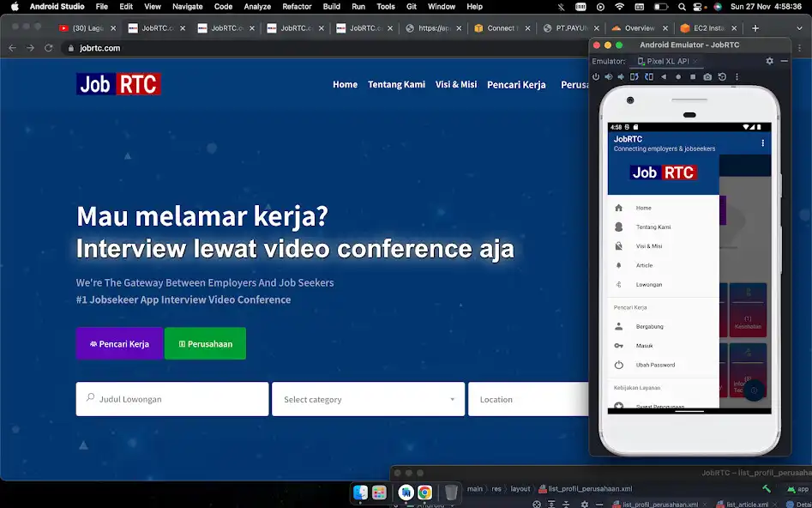Lower emulator volume with volume down icon

[621, 76]
